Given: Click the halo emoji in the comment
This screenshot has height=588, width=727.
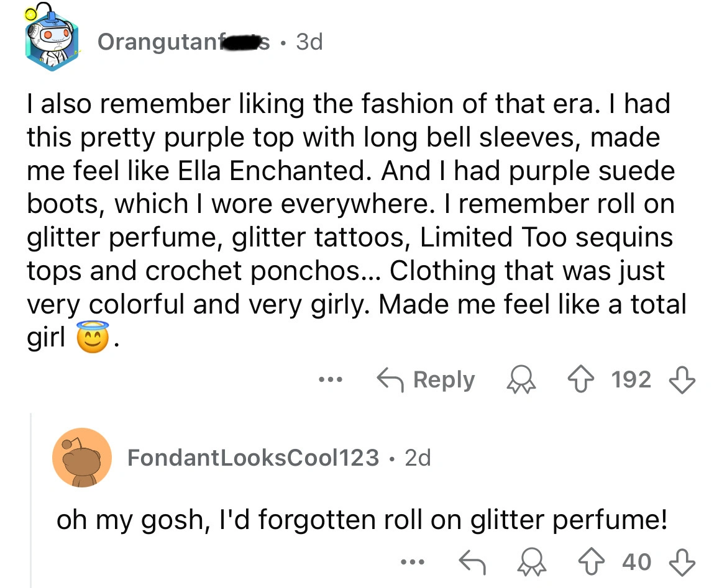Looking at the screenshot, I should (x=91, y=335).
